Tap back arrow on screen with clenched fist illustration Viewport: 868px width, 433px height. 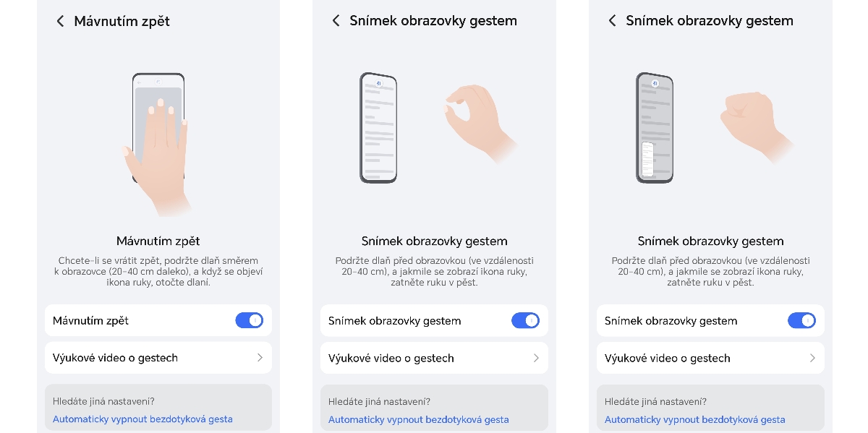tap(612, 21)
